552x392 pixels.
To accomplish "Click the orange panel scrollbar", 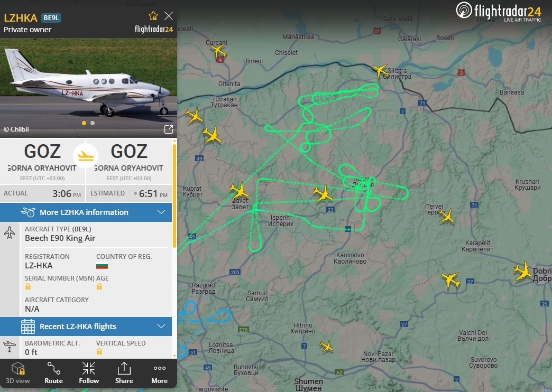I will (174, 196).
